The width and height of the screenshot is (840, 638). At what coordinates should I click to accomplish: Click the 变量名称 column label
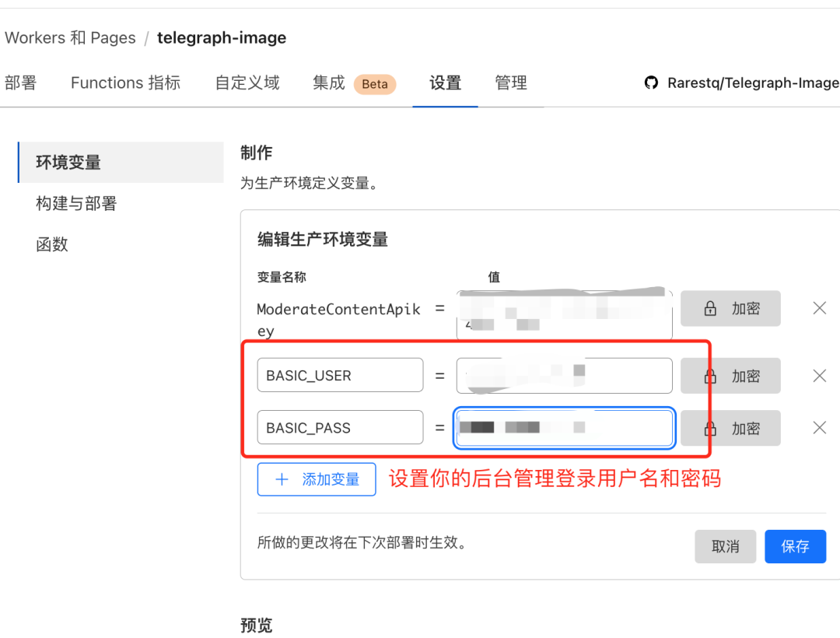[282, 277]
